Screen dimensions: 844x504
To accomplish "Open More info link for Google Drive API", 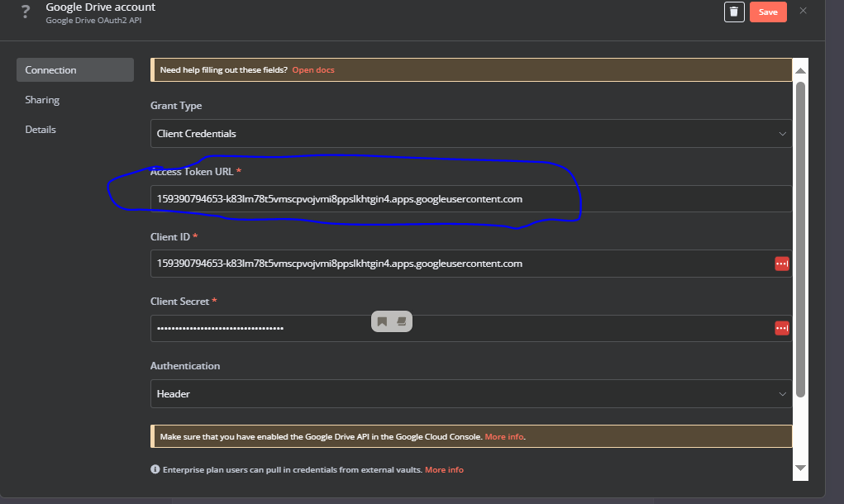I will 503,437.
